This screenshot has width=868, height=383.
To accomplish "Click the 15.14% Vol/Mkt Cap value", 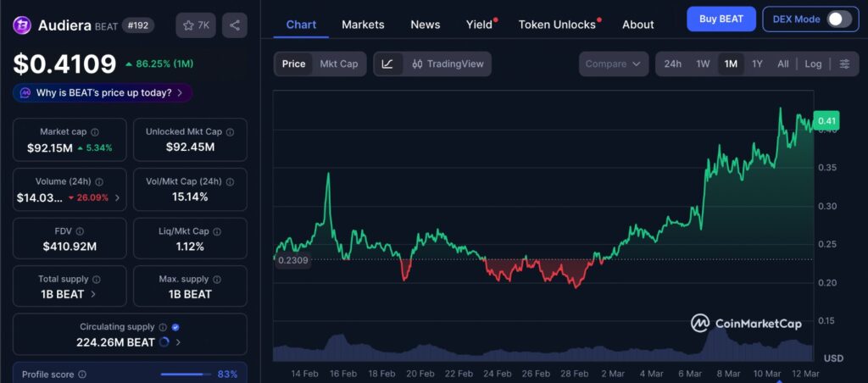I will [190, 197].
